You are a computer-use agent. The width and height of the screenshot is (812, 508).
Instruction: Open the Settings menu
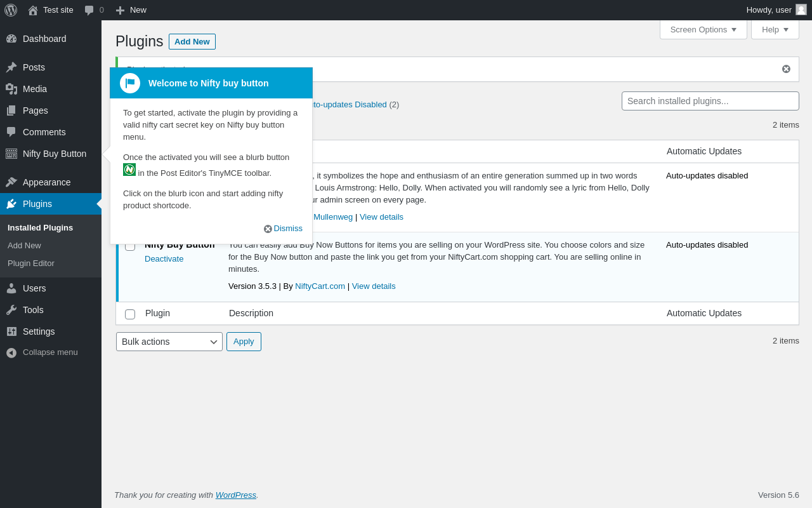pyautogui.click(x=51, y=331)
